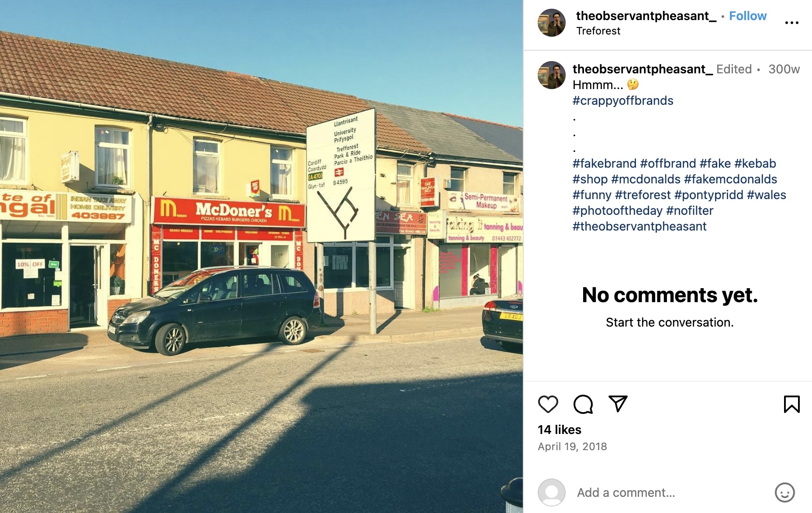
Task: Follow theobservantpheasant_ account
Action: (747, 16)
